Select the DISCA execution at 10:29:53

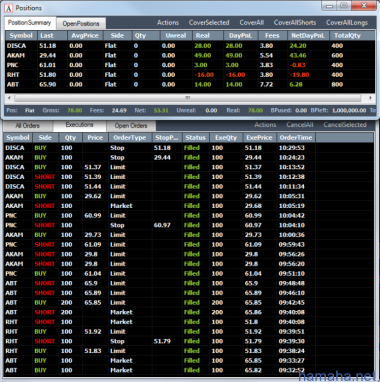(x=188, y=148)
